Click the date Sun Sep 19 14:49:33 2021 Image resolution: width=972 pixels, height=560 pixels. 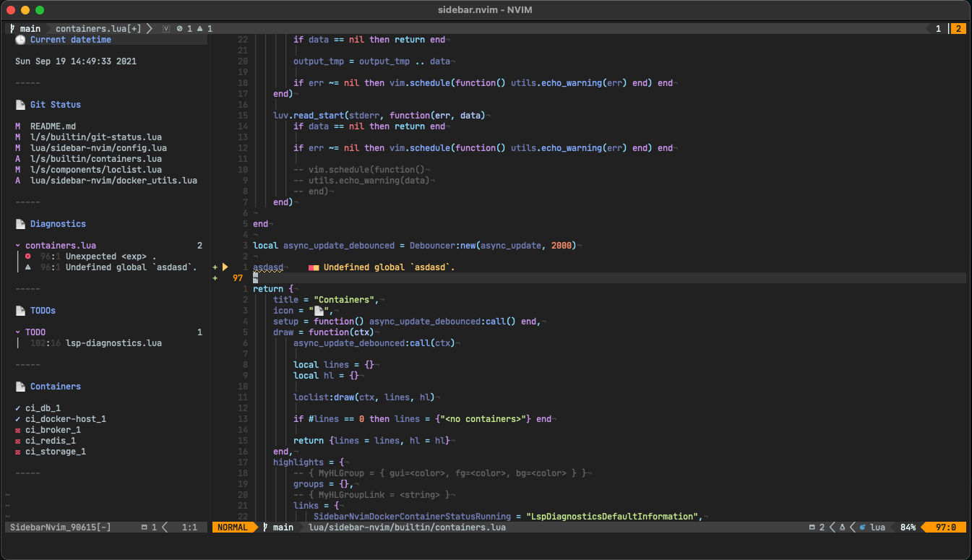76,61
